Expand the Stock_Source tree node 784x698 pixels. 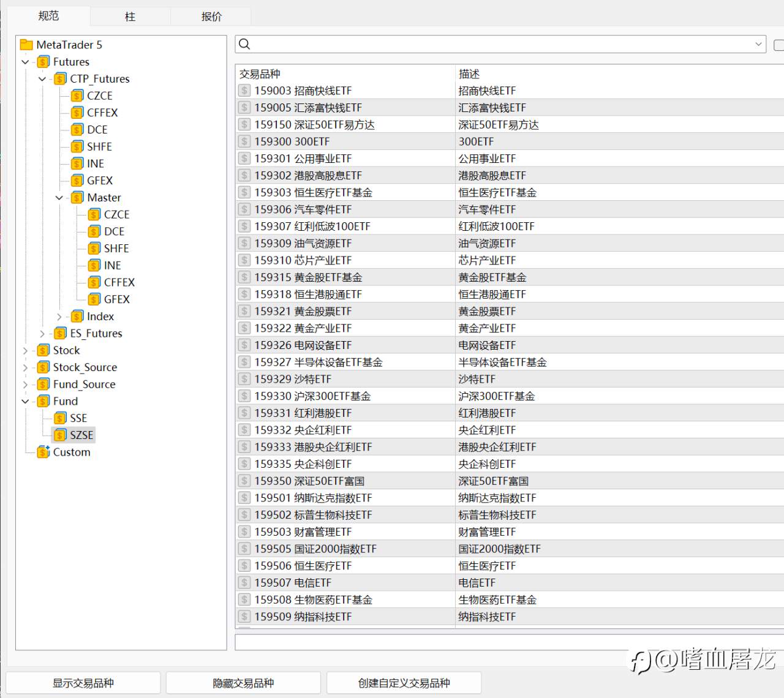click(25, 367)
